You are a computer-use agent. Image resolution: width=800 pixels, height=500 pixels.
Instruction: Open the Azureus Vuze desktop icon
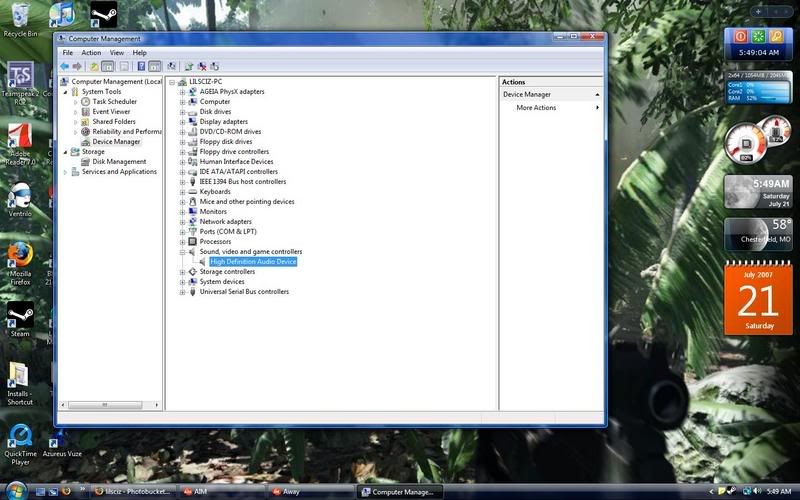pos(62,444)
